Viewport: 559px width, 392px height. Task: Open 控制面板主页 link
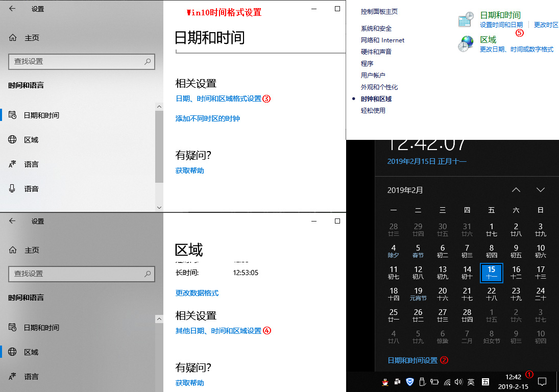coord(379,12)
